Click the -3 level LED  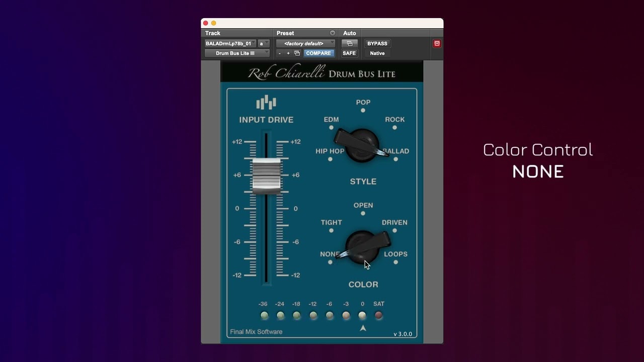click(346, 316)
